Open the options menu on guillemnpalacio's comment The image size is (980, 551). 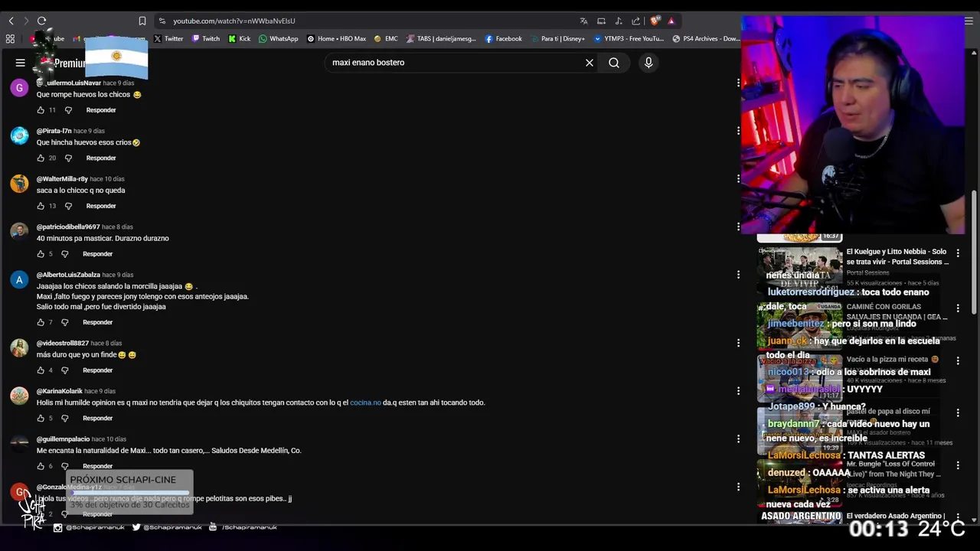tap(738, 439)
